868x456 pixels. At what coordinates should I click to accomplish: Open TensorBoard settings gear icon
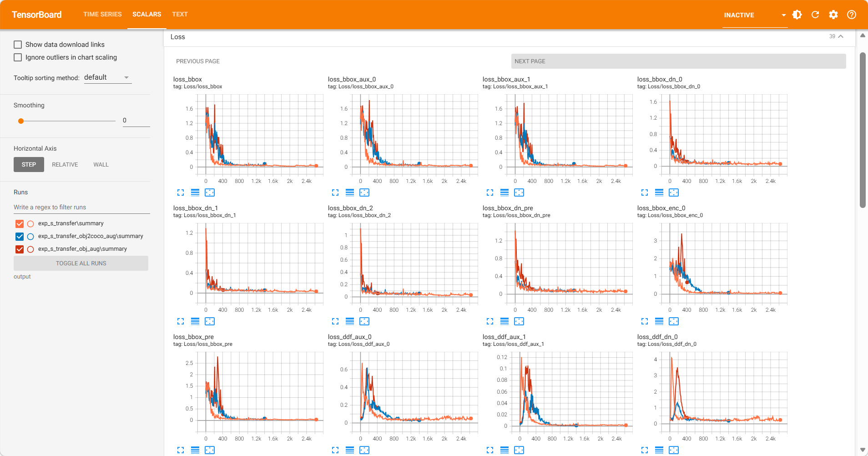click(x=833, y=15)
